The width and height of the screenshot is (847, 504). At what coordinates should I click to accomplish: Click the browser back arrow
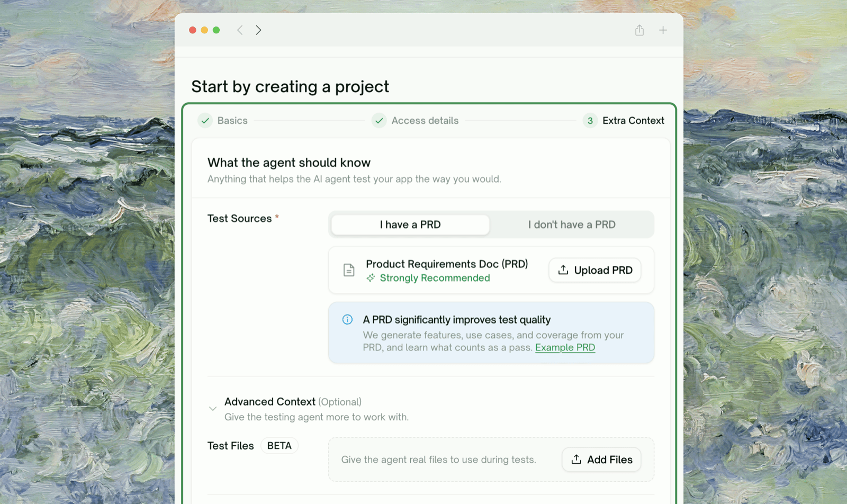(x=240, y=30)
